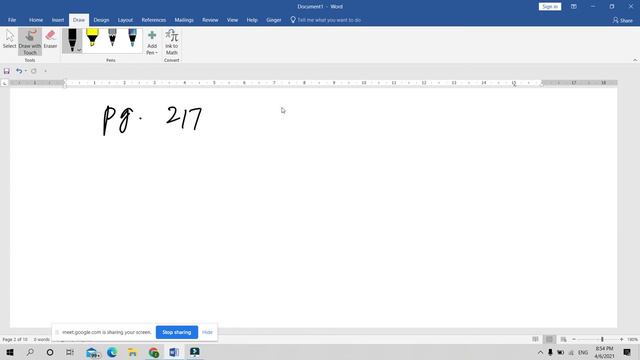Save the document from quick access

[x=7, y=71]
